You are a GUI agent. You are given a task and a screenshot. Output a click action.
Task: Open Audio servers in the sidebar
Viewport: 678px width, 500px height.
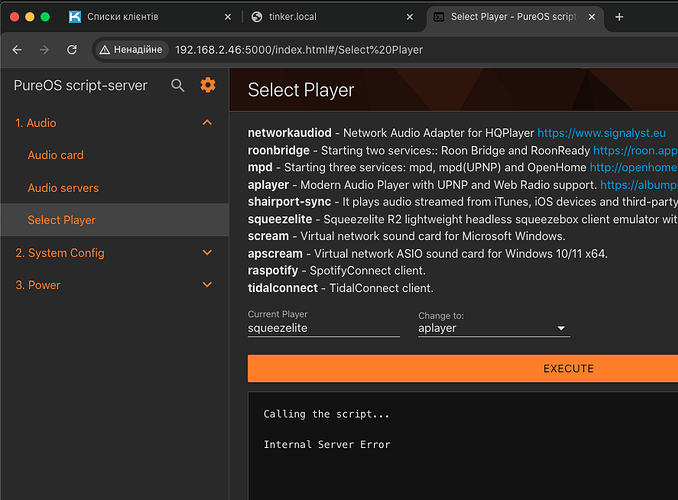click(x=63, y=188)
